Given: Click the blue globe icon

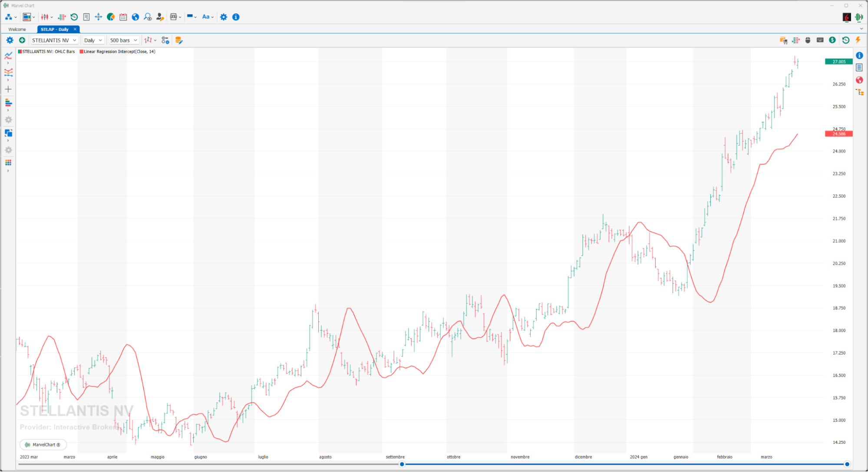Looking at the screenshot, I should click(x=135, y=17).
